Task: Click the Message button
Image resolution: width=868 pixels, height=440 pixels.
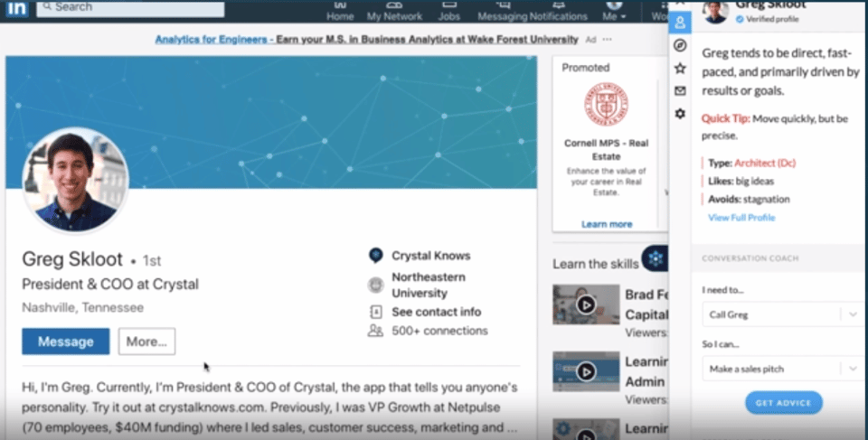Action: pyautogui.click(x=66, y=342)
